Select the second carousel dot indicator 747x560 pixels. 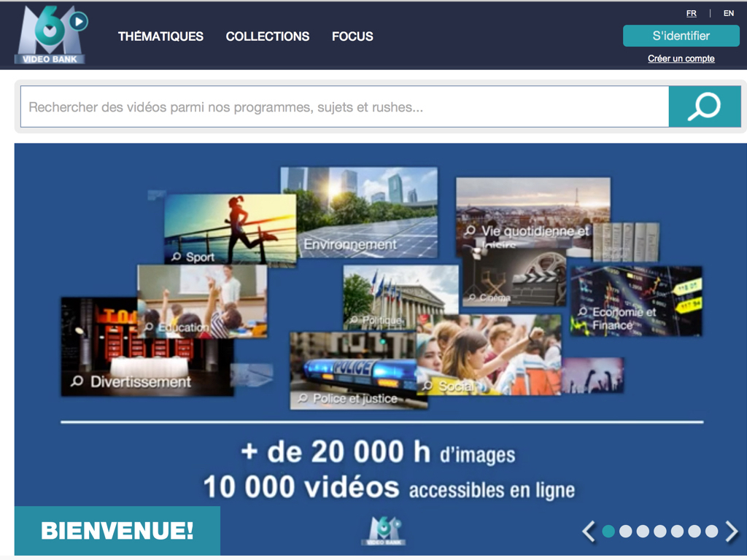(x=626, y=532)
